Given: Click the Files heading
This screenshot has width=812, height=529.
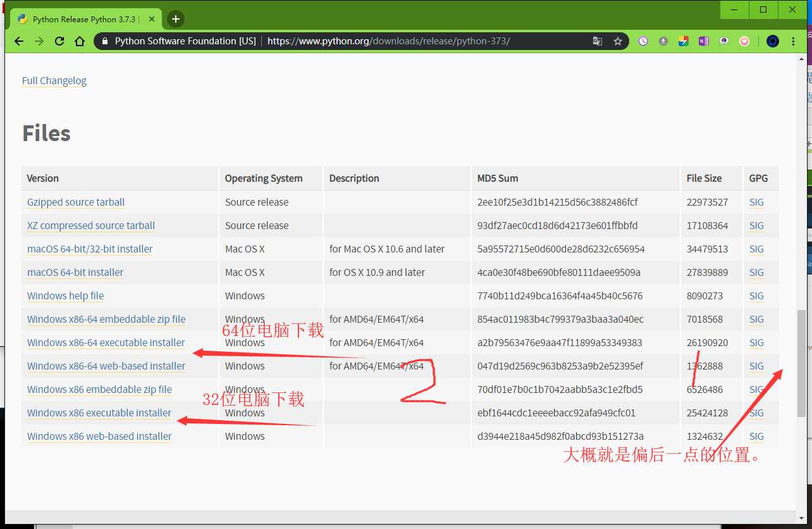Looking at the screenshot, I should 46,134.
